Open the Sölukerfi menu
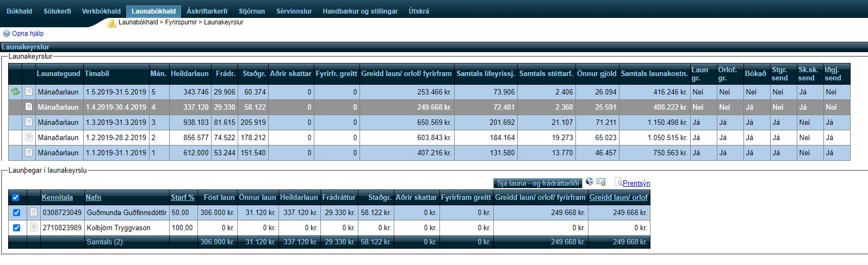This screenshot has height=265, width=868. click(57, 11)
